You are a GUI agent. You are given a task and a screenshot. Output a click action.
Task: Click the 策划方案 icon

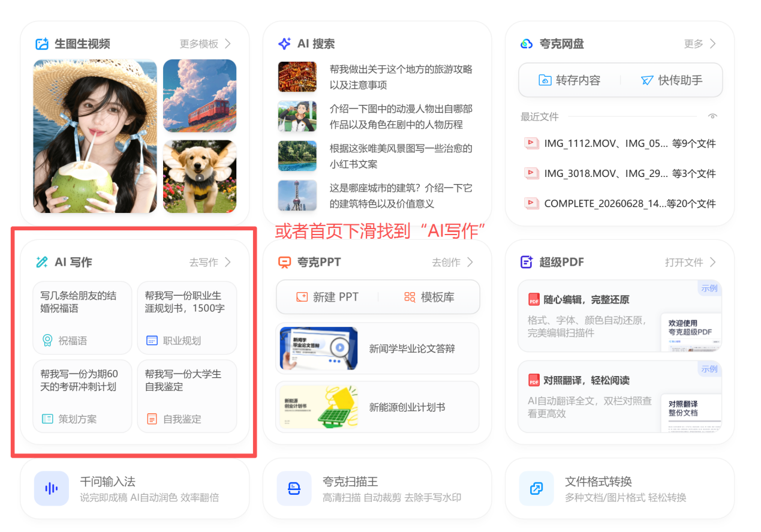(47, 419)
